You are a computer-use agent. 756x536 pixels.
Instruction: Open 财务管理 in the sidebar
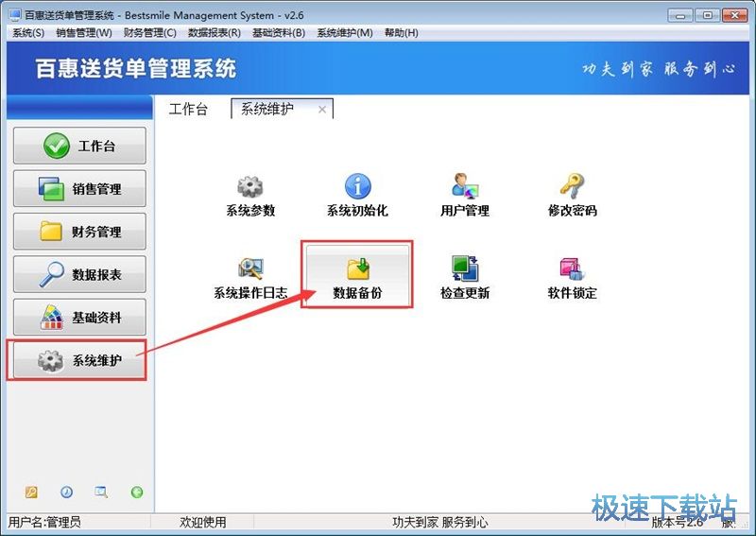79,232
